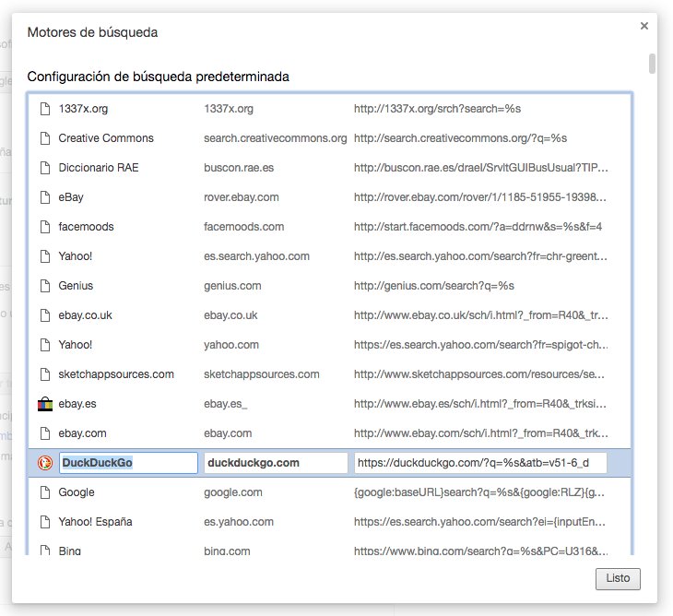Click the http://genius.com/search?q=%s URL
This screenshot has width=673, height=616.
pyautogui.click(x=434, y=286)
